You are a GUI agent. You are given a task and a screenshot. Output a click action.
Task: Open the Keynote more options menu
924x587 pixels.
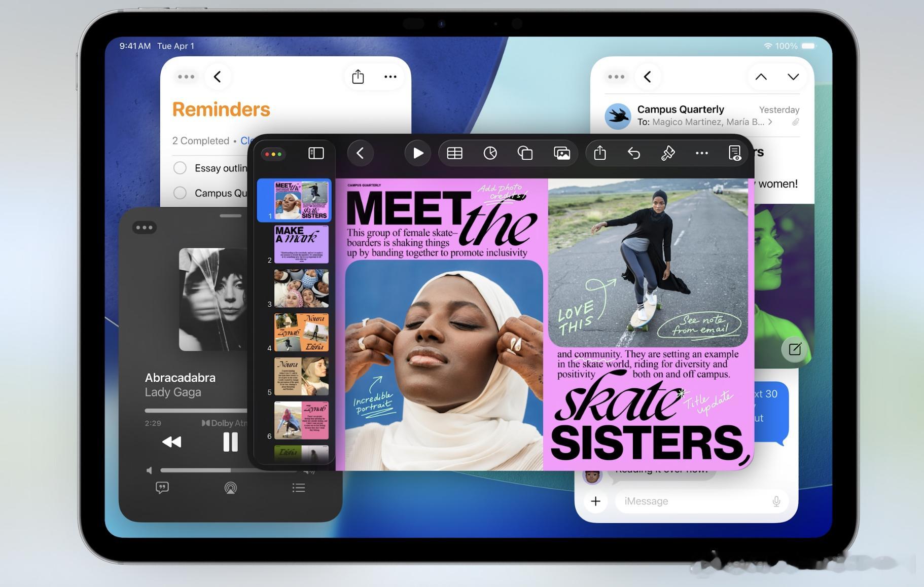[701, 153]
